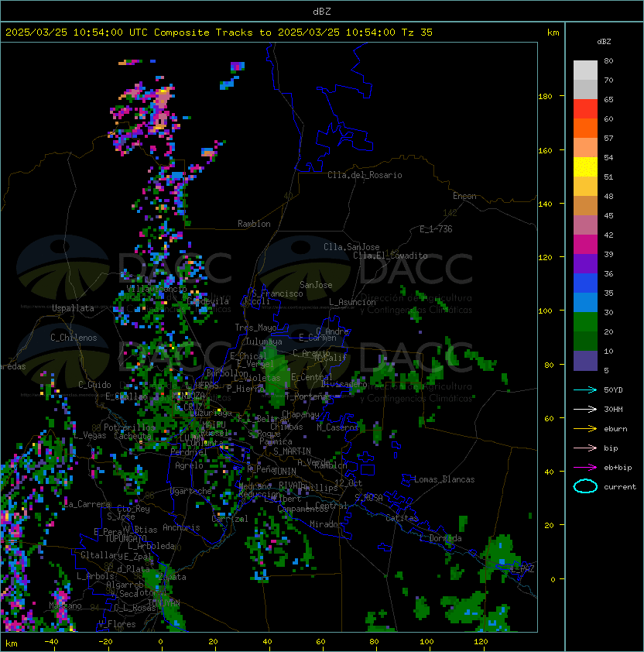Click the -20 tick on horizontal axis

[x=105, y=642]
